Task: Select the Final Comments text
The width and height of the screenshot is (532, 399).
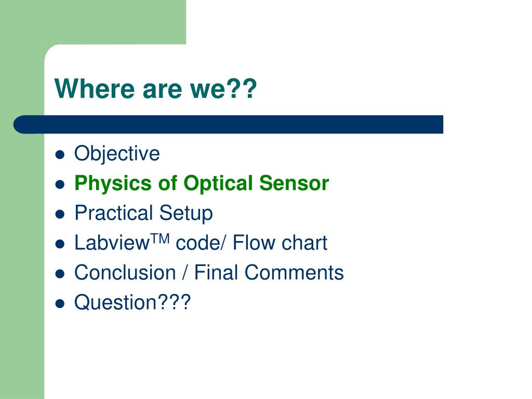Action: pos(269,273)
